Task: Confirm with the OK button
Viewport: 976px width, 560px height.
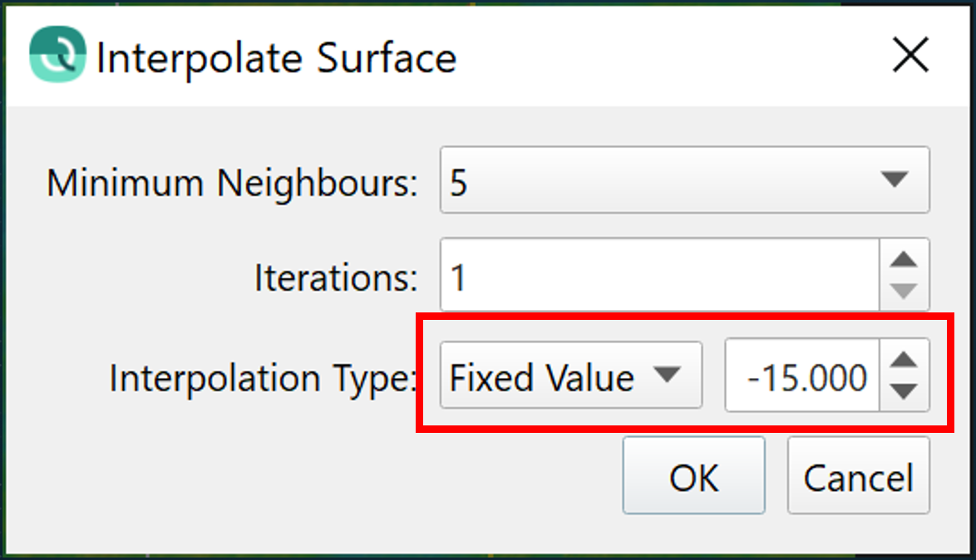Action: click(693, 477)
